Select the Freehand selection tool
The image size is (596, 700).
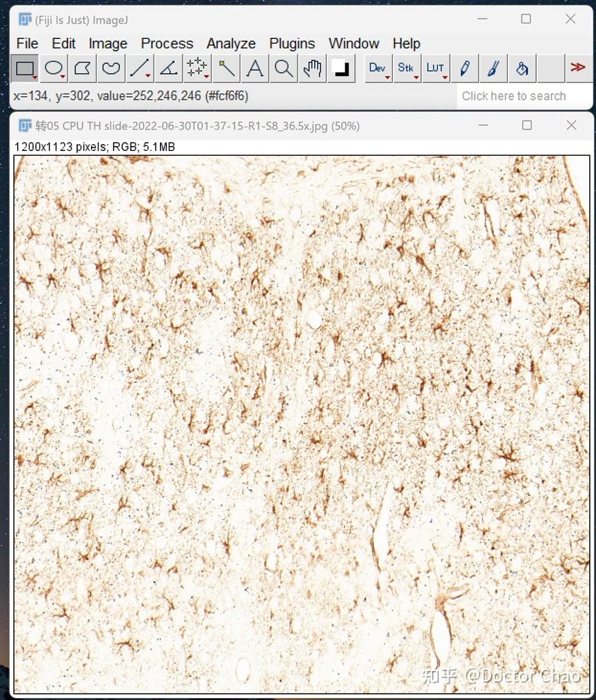111,68
